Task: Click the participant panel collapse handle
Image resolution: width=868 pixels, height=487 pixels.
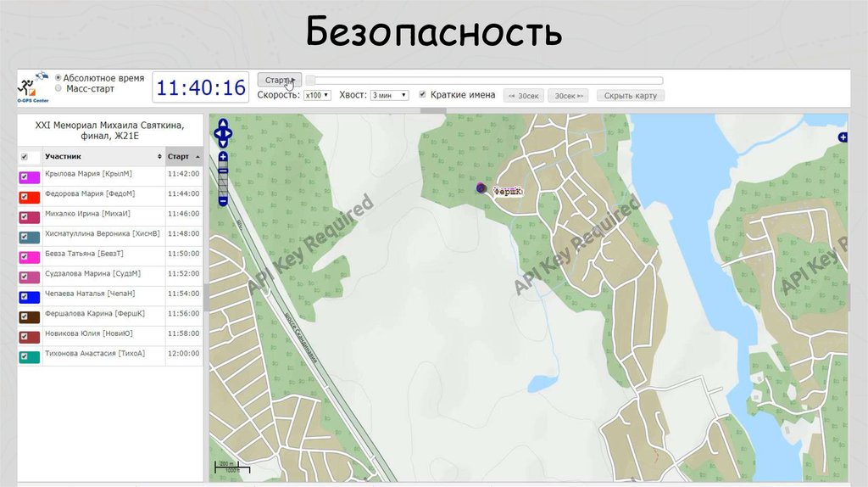Action: [206, 298]
